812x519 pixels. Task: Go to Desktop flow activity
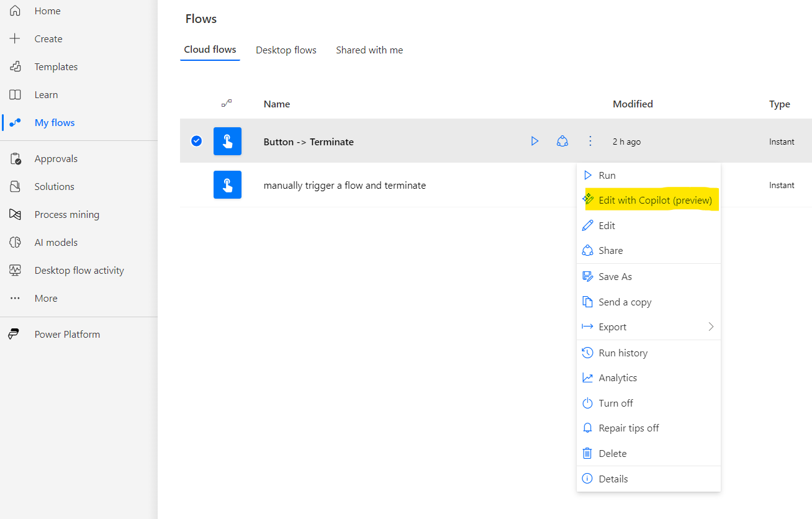pos(79,271)
